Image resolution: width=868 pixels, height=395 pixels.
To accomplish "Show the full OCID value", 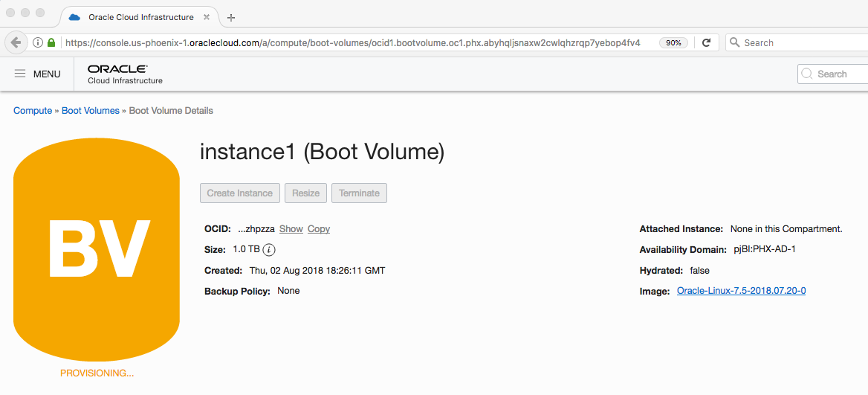I will (x=291, y=229).
